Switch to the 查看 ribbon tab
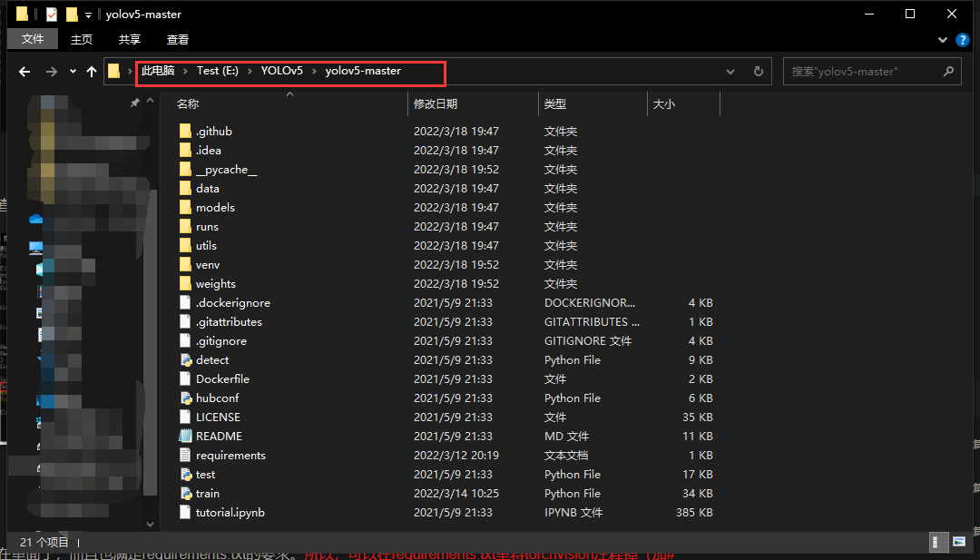The image size is (980, 560). click(178, 39)
